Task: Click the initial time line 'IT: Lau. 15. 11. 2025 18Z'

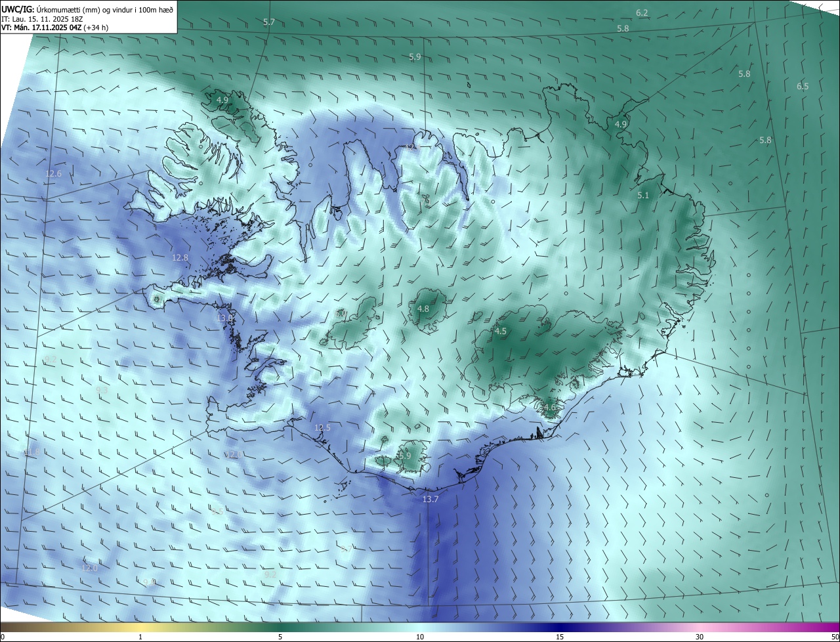Action: [41, 19]
